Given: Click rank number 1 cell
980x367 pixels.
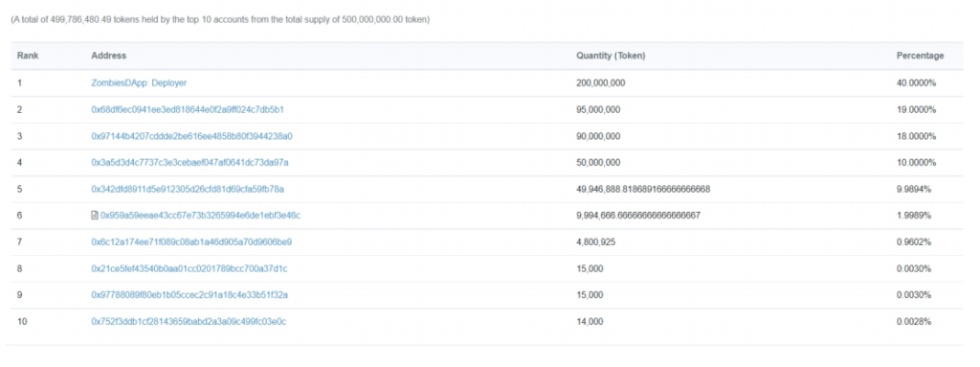Looking at the screenshot, I should point(19,82).
